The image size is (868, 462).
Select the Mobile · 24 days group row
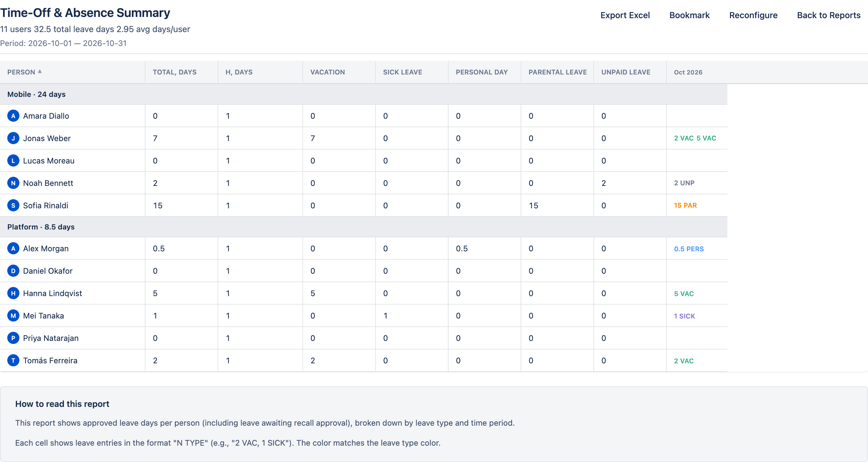364,94
